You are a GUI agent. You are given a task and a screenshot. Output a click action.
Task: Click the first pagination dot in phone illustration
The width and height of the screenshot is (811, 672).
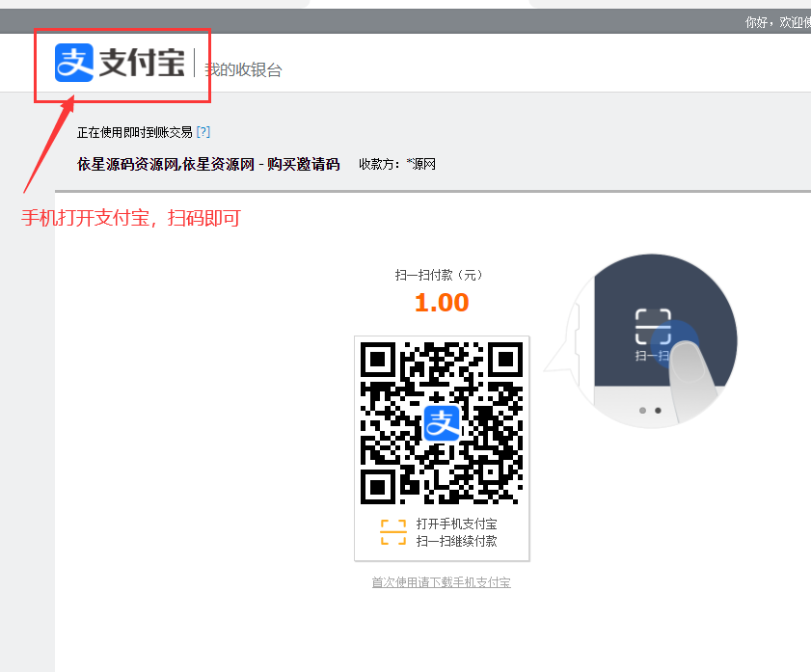tap(642, 411)
